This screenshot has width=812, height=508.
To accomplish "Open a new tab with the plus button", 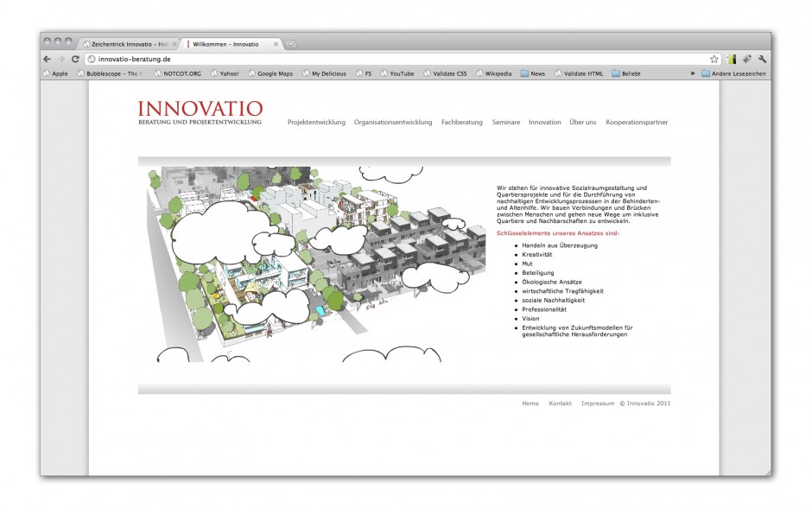I will [291, 44].
